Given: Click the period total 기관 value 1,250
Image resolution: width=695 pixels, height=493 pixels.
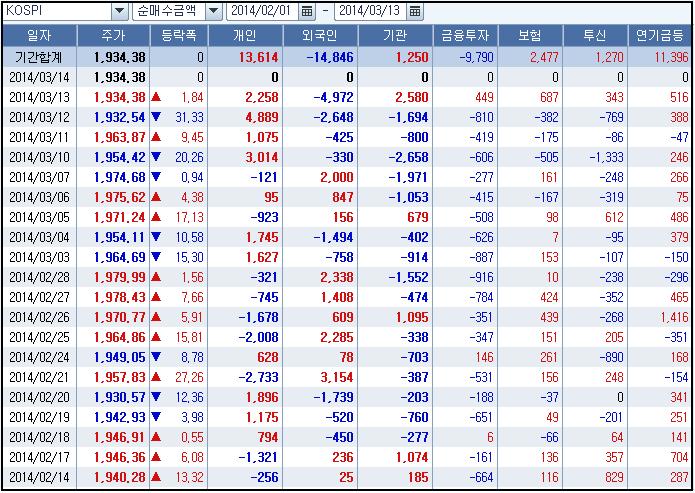Looking at the screenshot, I should click(412, 57).
